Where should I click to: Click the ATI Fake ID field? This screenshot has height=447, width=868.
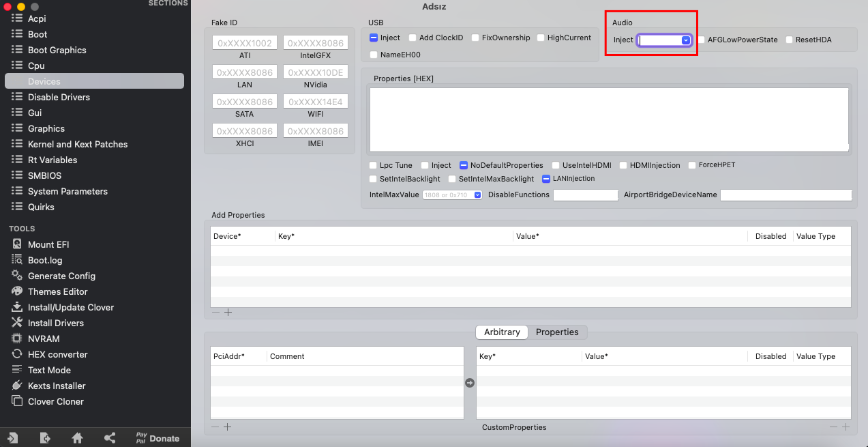tap(244, 44)
